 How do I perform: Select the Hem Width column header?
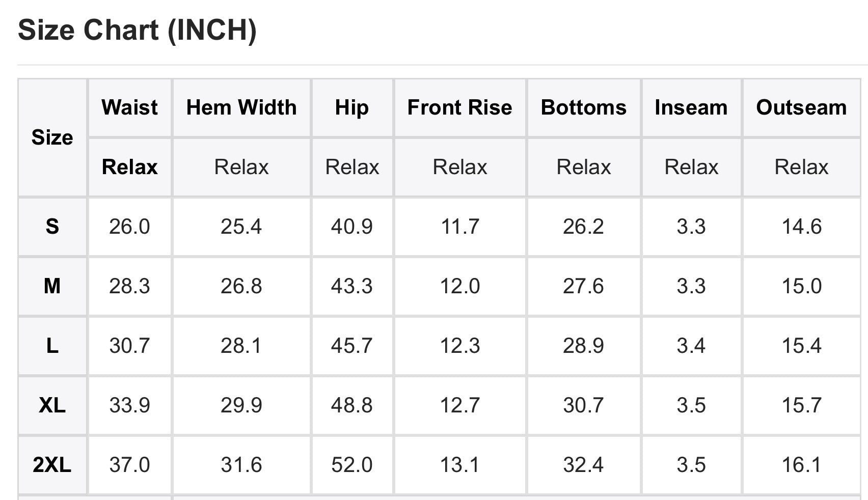pyautogui.click(x=241, y=107)
